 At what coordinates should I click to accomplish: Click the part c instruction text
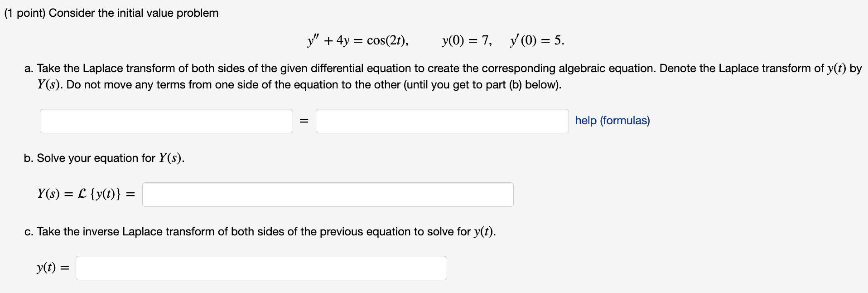coord(260,231)
